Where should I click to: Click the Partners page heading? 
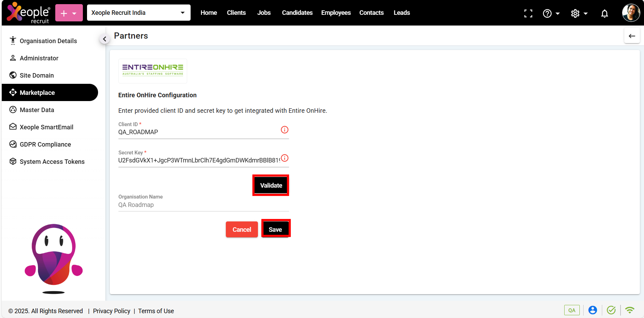(x=131, y=36)
